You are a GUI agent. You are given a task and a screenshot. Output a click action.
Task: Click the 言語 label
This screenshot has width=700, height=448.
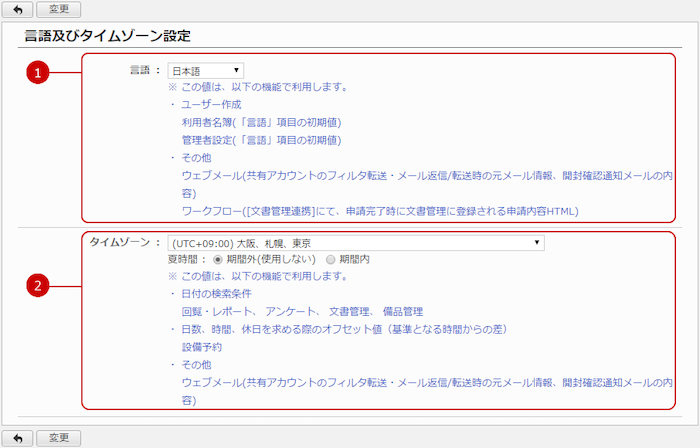pos(140,70)
